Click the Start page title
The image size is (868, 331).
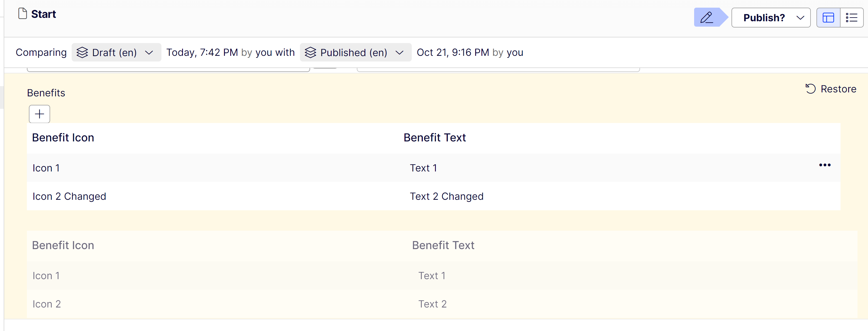click(x=43, y=14)
